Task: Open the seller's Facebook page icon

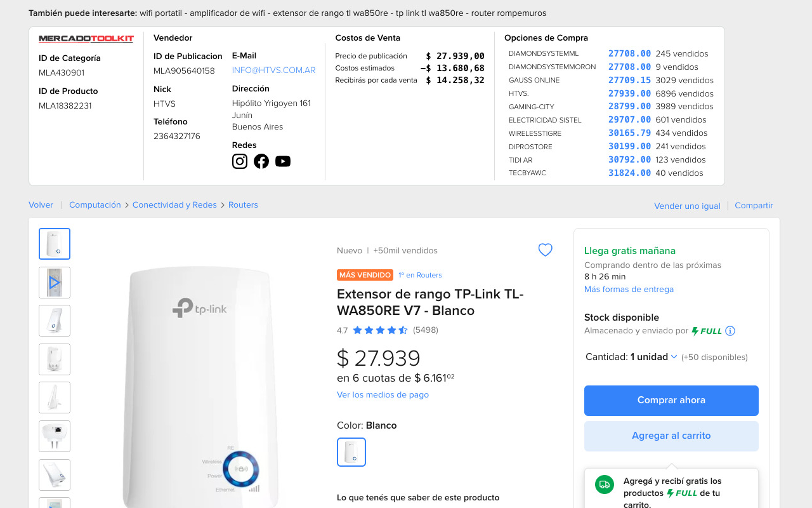Action: [x=261, y=161]
